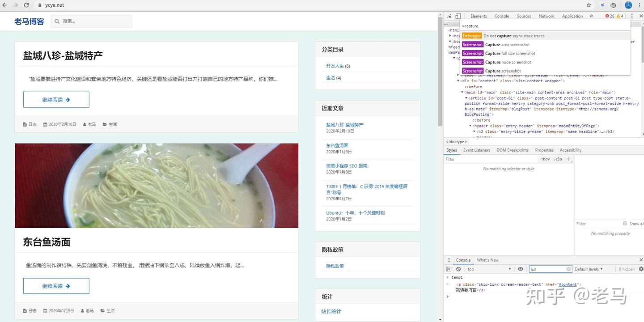Toggle the :hov element state button
The image size is (644, 322).
pos(545,159)
